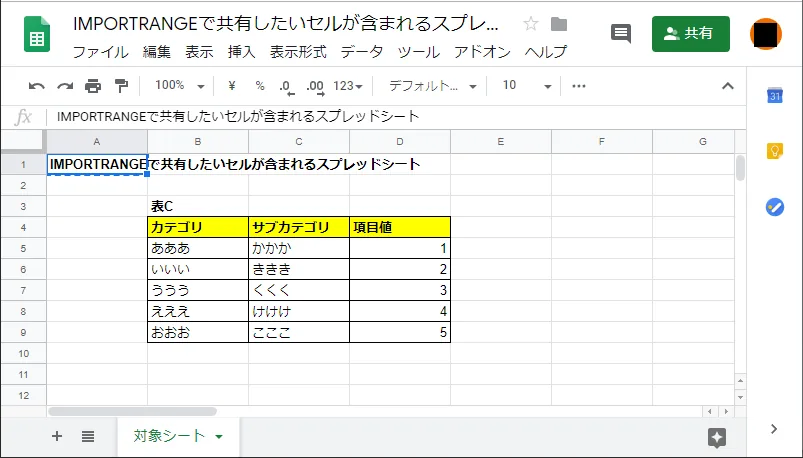Viewport: 803px width, 458px height.
Task: Open the Explore button
Action: click(717, 438)
